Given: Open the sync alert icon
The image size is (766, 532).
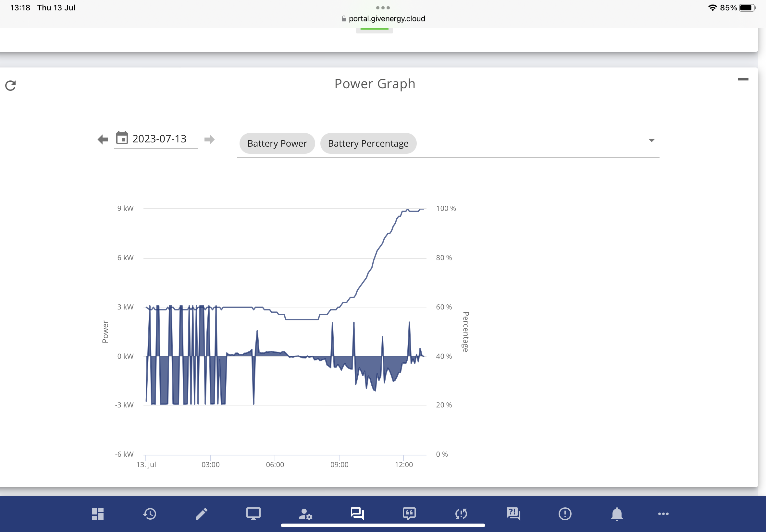Looking at the screenshot, I should (x=461, y=514).
